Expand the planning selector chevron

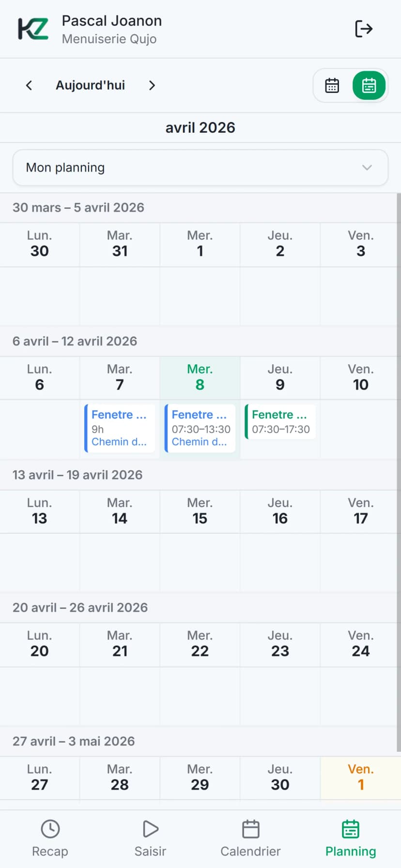coord(367,168)
